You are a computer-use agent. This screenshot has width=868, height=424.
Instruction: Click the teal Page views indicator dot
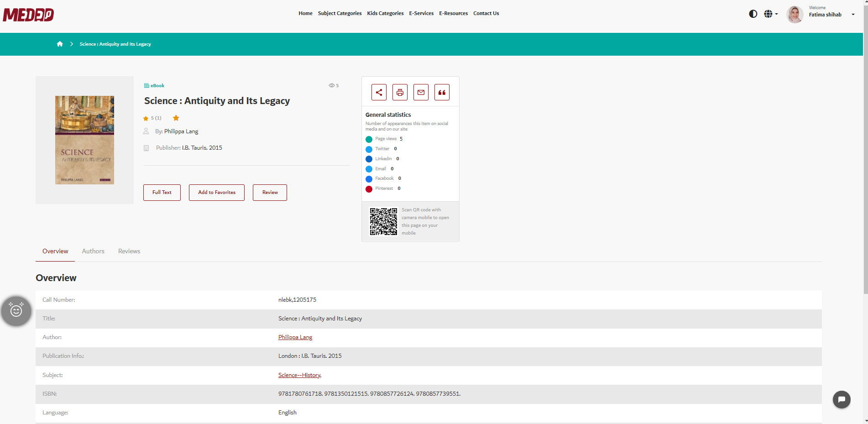(369, 139)
